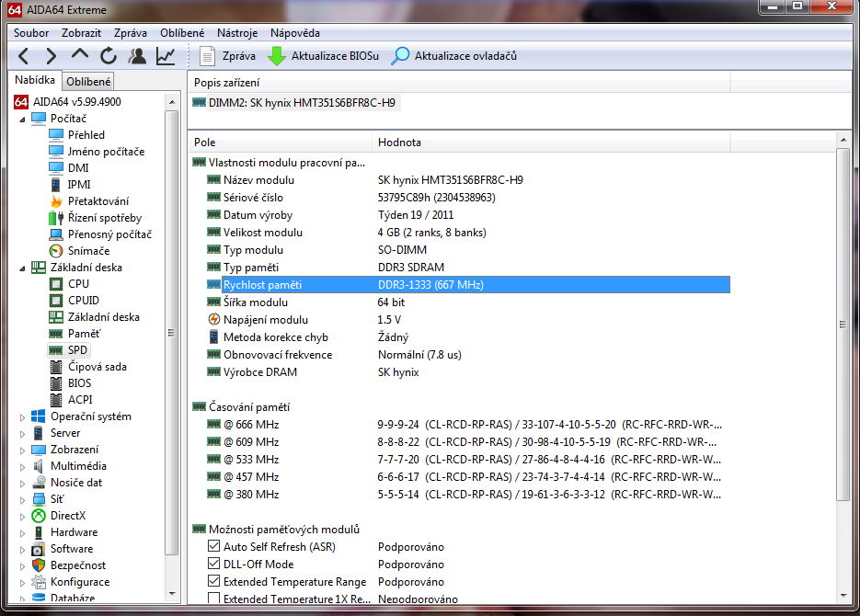This screenshot has width=860, height=616.
Task: Click the right pane scroll up arrow
Action: point(843,141)
